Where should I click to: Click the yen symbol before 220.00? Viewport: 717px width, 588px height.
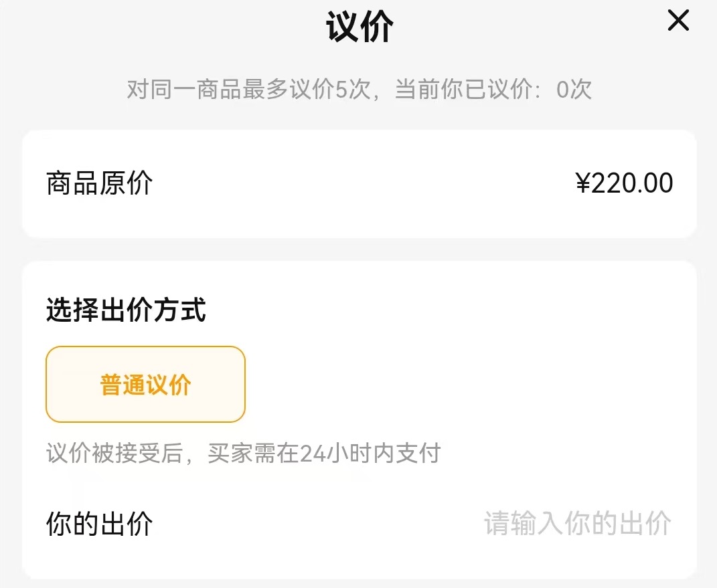click(582, 183)
